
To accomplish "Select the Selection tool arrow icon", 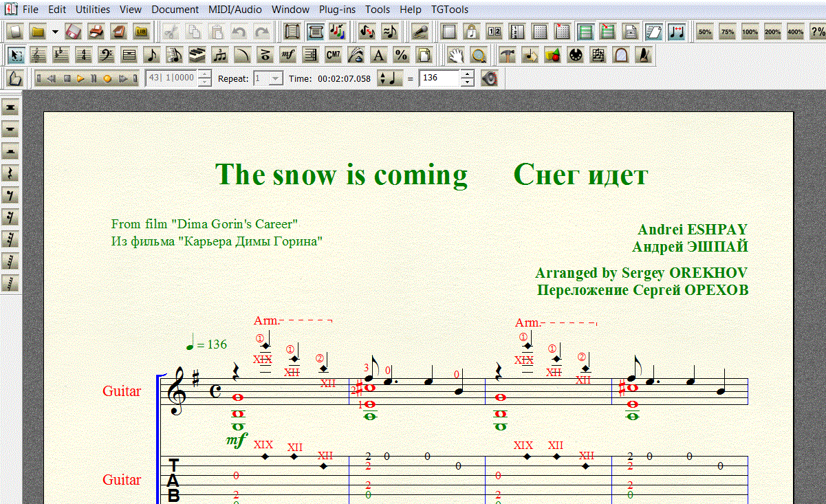I will coord(17,55).
